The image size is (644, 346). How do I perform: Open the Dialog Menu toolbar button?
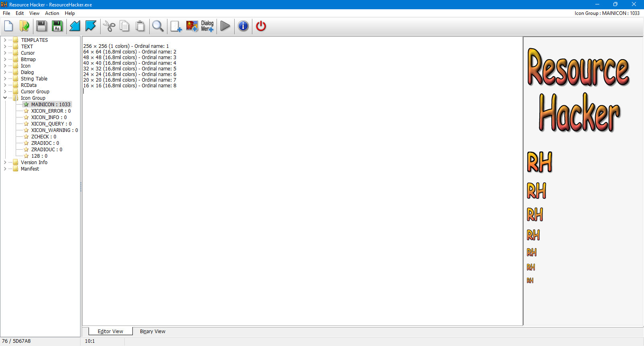(x=207, y=26)
